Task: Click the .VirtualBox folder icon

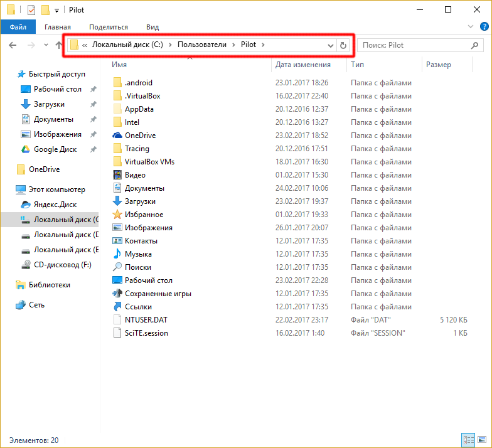Action: pyautogui.click(x=117, y=95)
